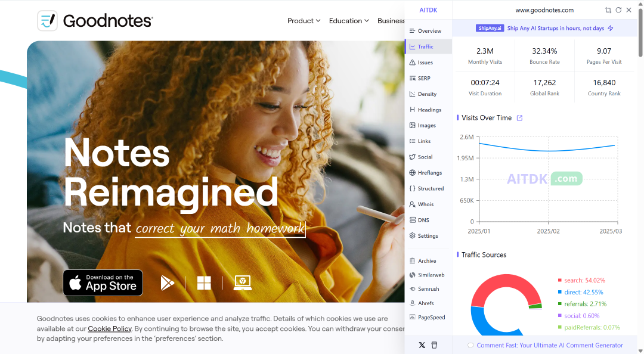The image size is (644, 354).
Task: Open the Links section
Action: pos(428,141)
